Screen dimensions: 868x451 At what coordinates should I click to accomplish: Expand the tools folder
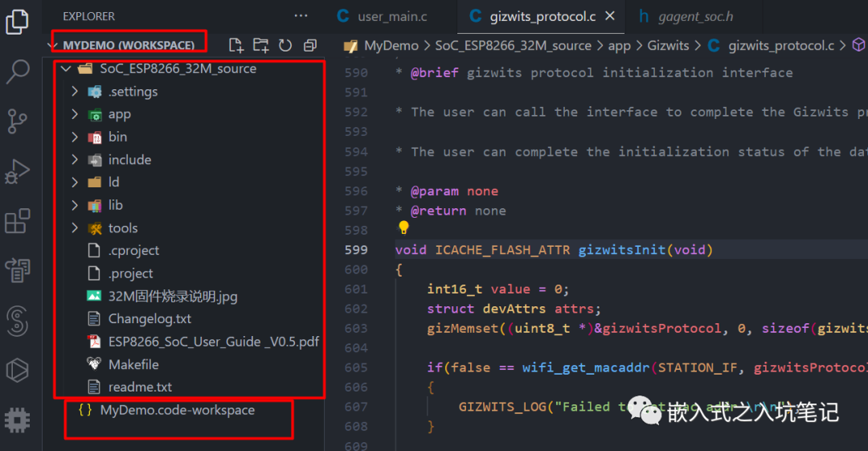tap(123, 228)
